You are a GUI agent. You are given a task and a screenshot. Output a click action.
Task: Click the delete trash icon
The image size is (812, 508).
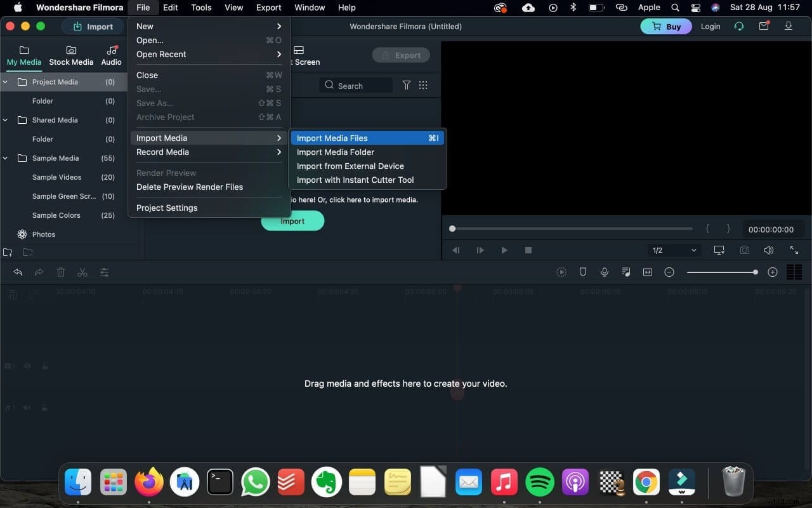click(x=61, y=272)
